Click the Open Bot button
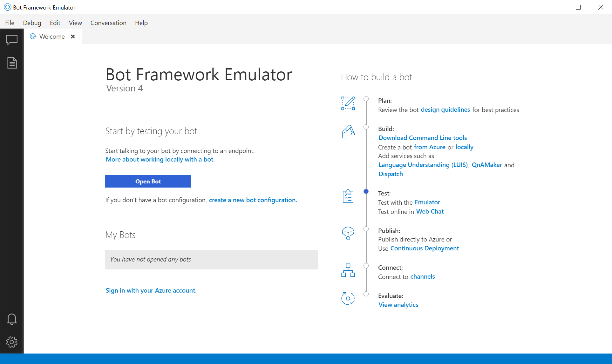 click(x=147, y=181)
